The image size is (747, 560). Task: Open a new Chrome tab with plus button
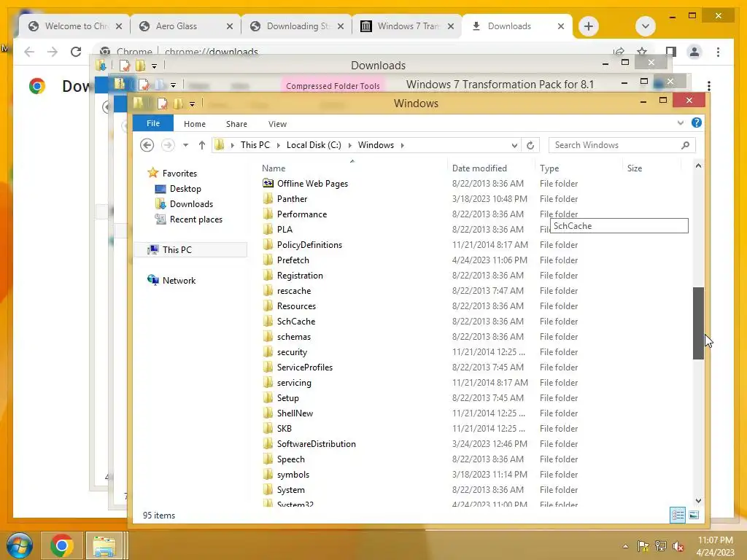pyautogui.click(x=589, y=26)
